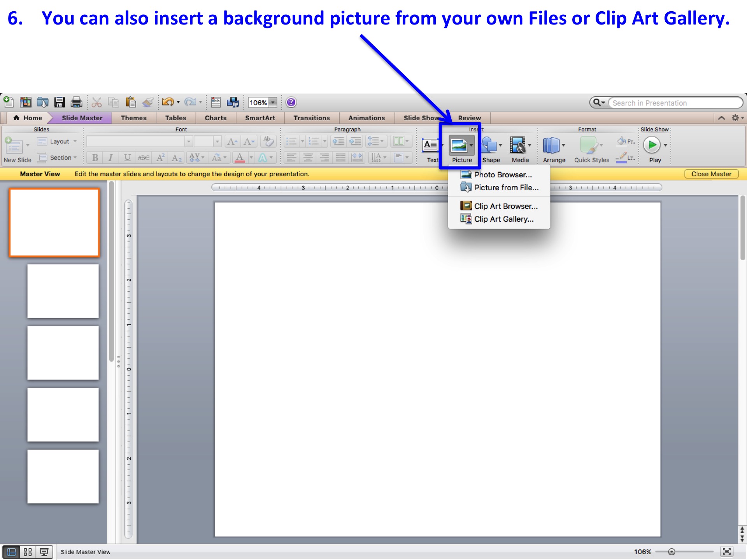Choose Photo Browser from the menu
This screenshot has height=560, width=747.
(499, 175)
